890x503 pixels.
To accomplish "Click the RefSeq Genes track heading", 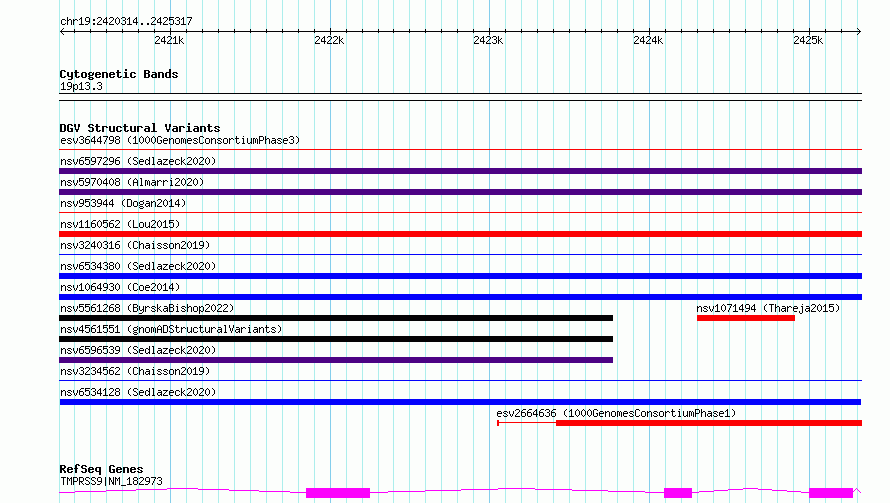I will point(101,470).
